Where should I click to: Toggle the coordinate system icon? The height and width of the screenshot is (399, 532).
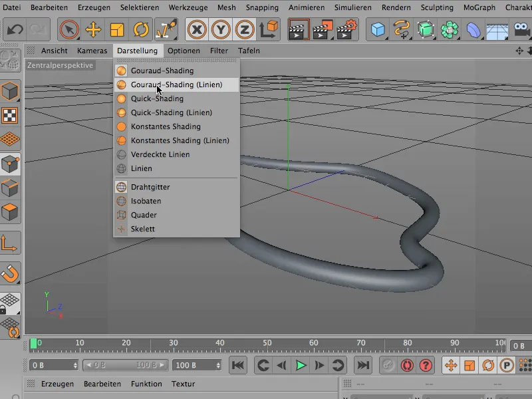tap(269, 29)
